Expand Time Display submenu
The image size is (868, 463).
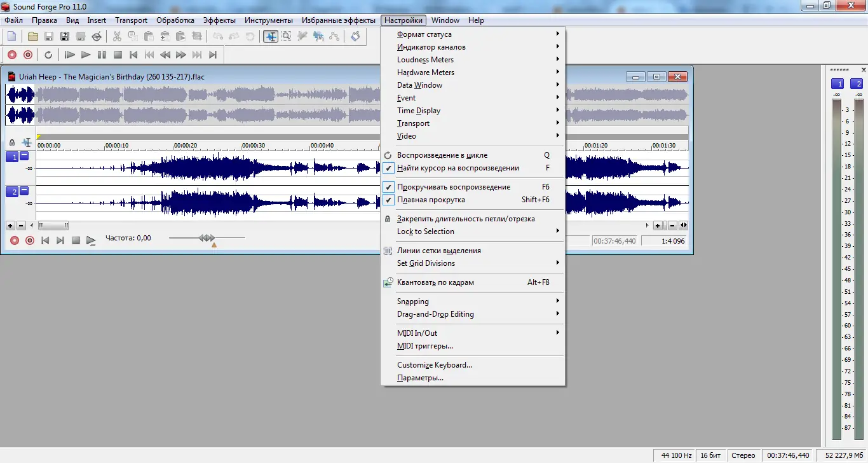[473, 111]
